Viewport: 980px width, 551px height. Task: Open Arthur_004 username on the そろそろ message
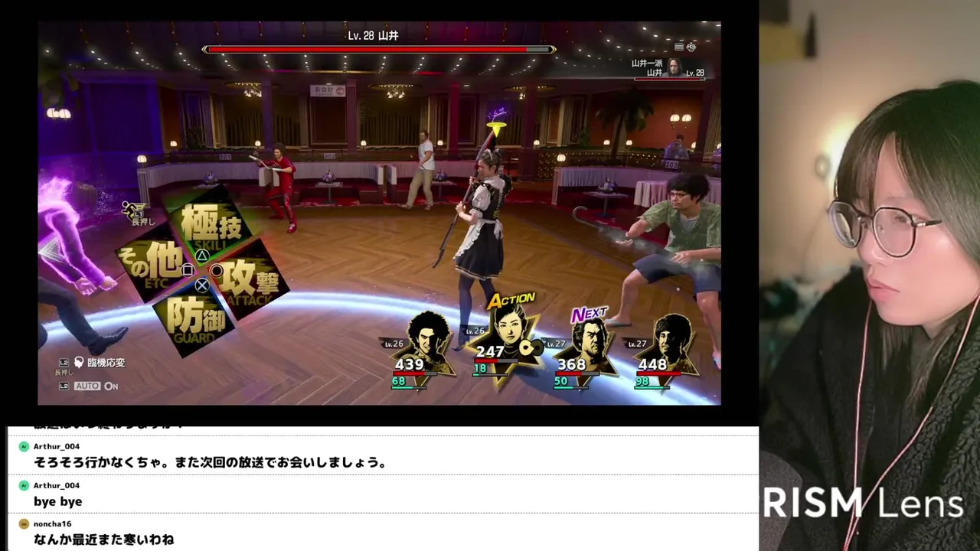(x=57, y=446)
